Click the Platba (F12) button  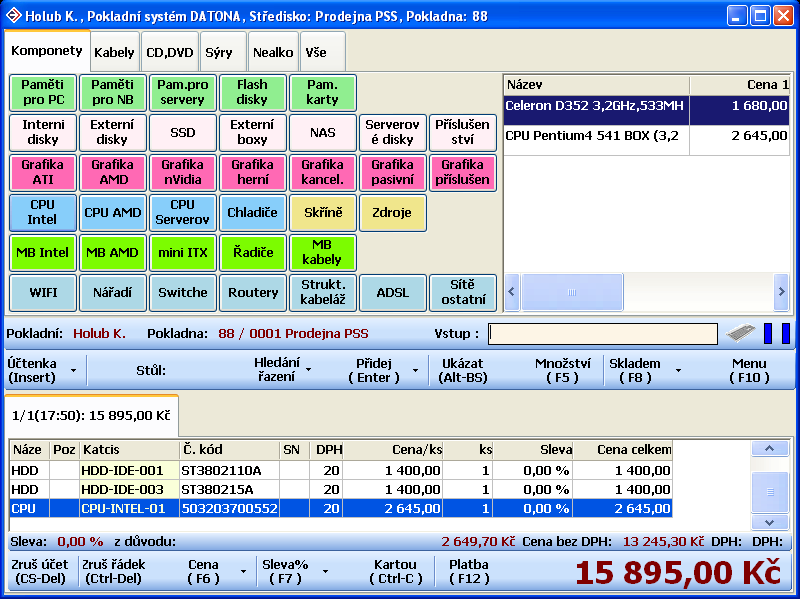coord(469,571)
